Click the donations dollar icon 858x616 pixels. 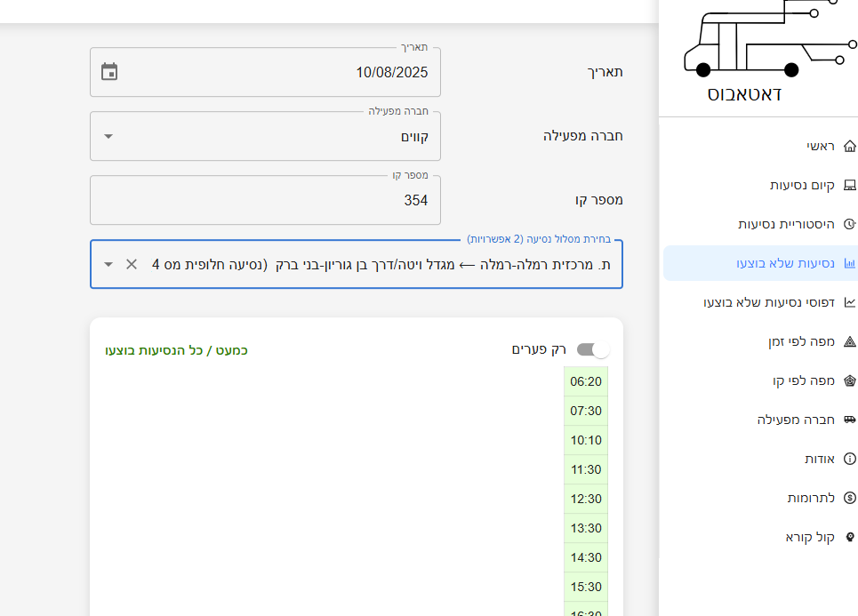[849, 498]
